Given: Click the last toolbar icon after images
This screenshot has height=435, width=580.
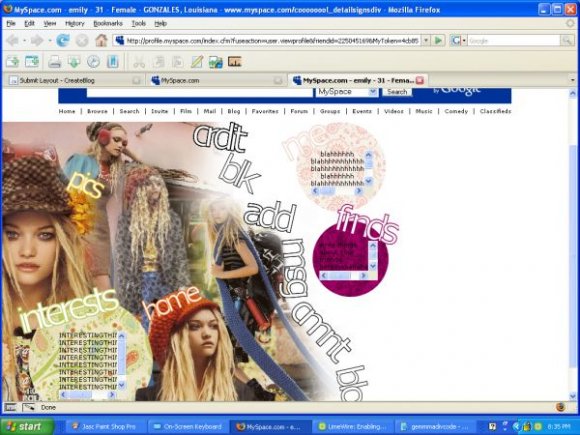Looking at the screenshot, I should 235,61.
